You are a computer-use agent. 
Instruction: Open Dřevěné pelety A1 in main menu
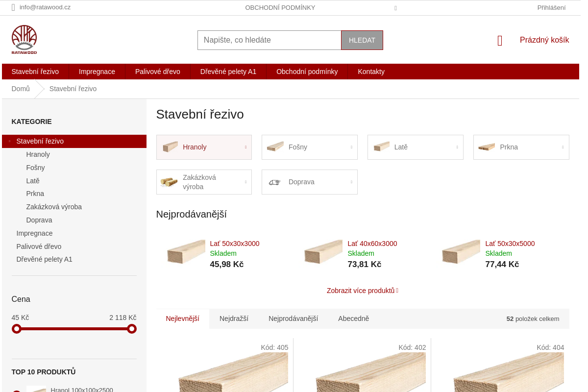[x=228, y=72]
